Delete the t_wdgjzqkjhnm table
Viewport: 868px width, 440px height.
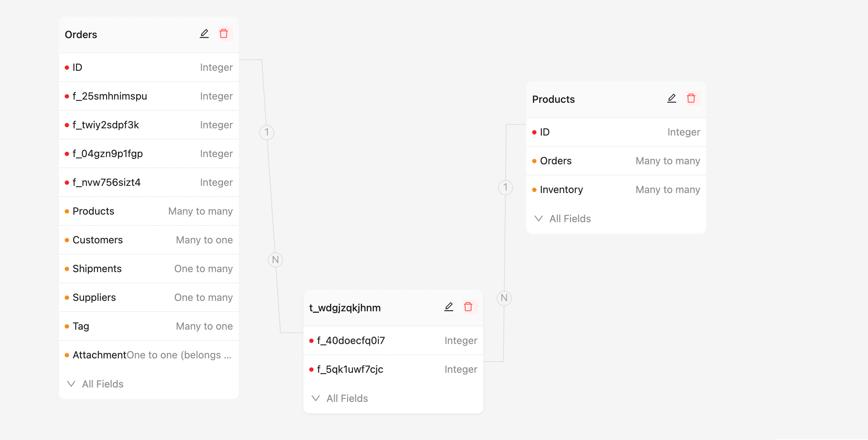(468, 307)
